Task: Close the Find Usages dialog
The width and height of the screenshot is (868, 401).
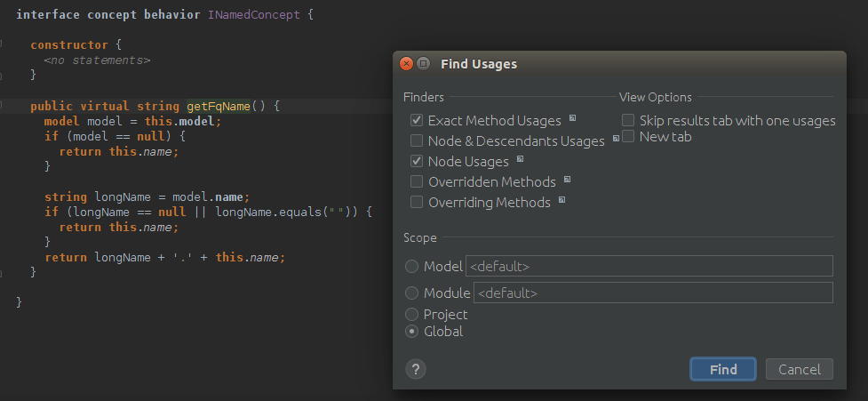Action: pyautogui.click(x=407, y=64)
